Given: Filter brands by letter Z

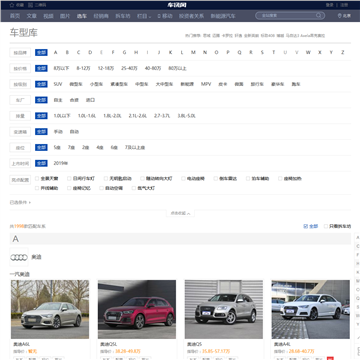Looking at the screenshot, I should click(342, 52).
